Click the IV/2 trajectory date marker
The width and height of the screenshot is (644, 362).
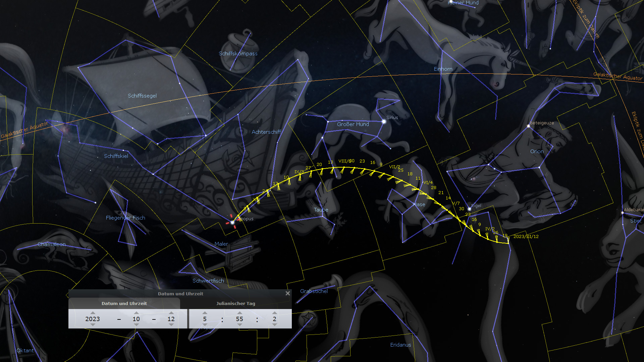tap(490, 229)
